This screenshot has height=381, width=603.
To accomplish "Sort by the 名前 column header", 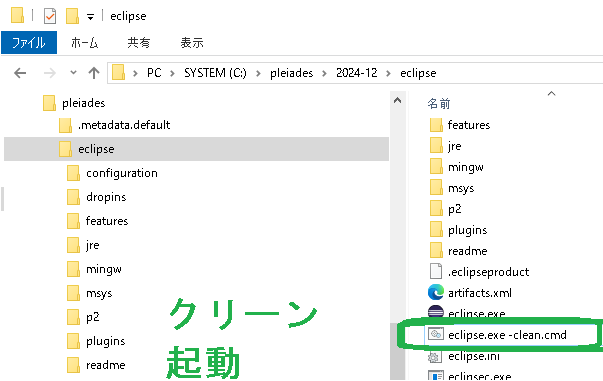I will pos(439,103).
